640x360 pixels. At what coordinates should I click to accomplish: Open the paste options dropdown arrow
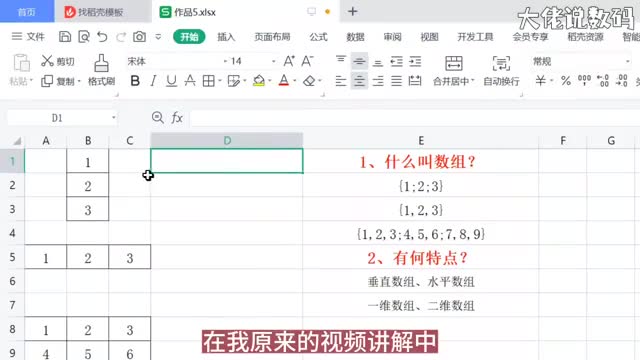click(31, 80)
